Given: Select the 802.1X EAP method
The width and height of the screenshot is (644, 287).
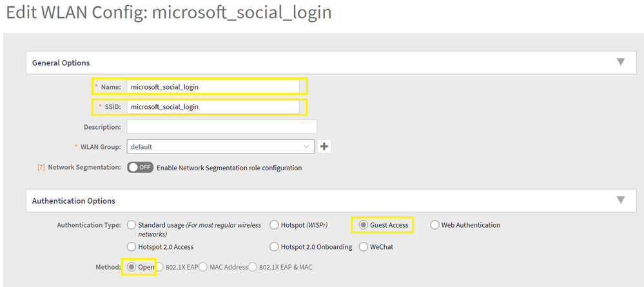Looking at the screenshot, I should (x=160, y=266).
